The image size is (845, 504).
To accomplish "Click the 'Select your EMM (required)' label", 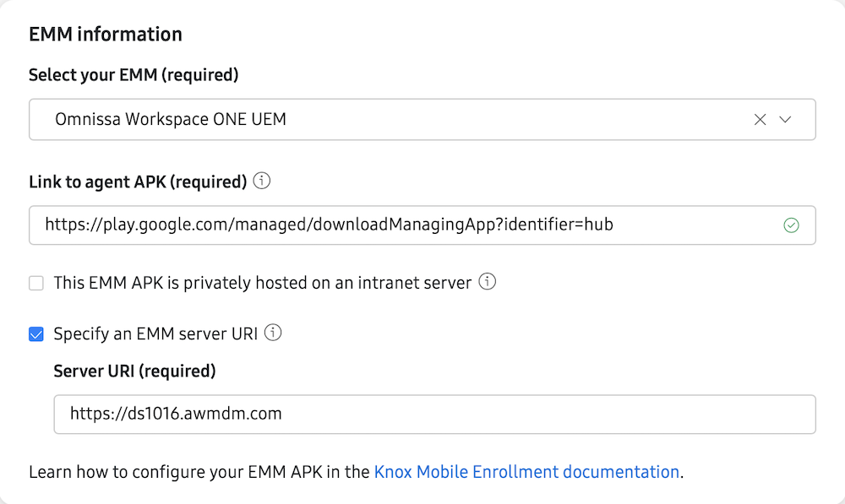I will click(134, 75).
